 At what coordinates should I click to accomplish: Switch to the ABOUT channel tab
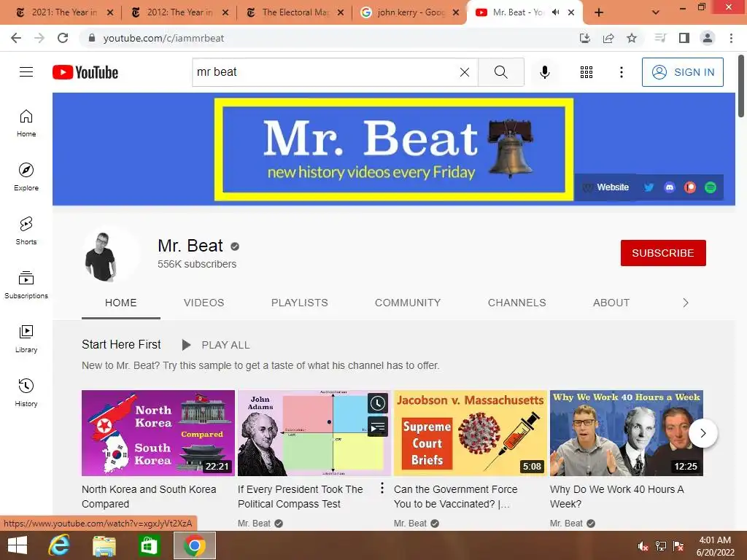pos(611,303)
